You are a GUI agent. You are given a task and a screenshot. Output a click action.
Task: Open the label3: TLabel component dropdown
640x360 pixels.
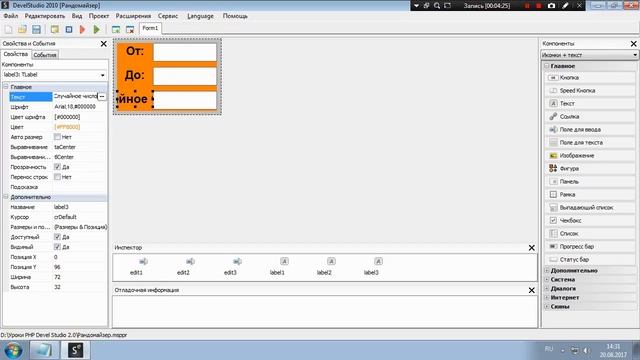[102, 75]
